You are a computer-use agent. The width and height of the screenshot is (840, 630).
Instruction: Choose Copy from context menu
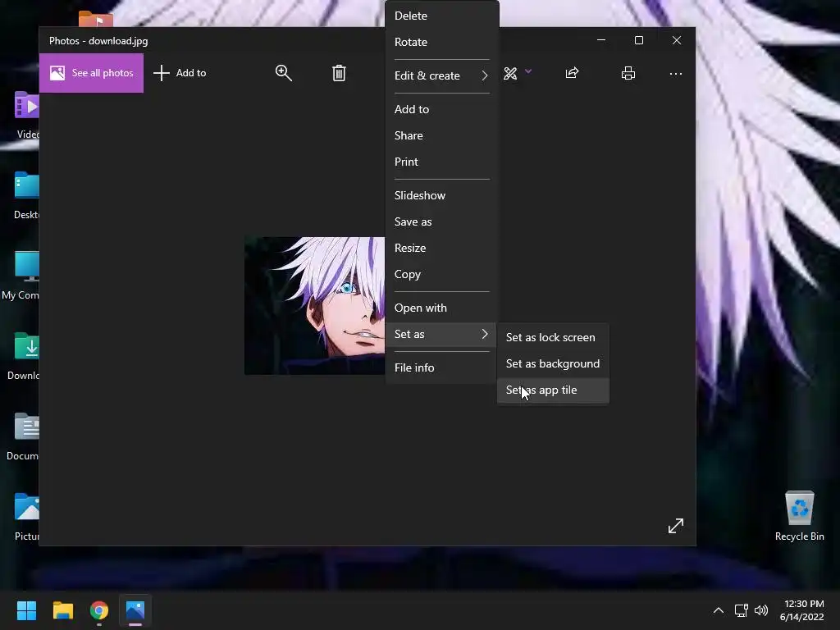click(442, 274)
